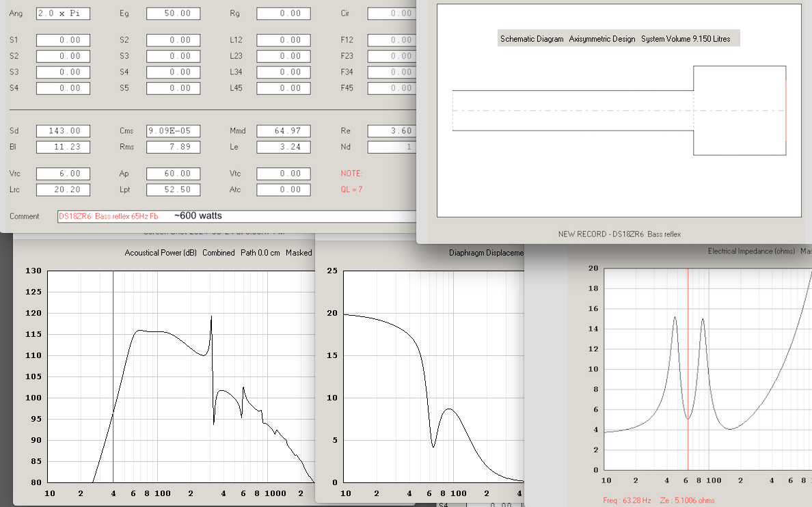Edit the F45 field
Image resolution: width=812 pixels, height=507 pixels.
coord(392,88)
